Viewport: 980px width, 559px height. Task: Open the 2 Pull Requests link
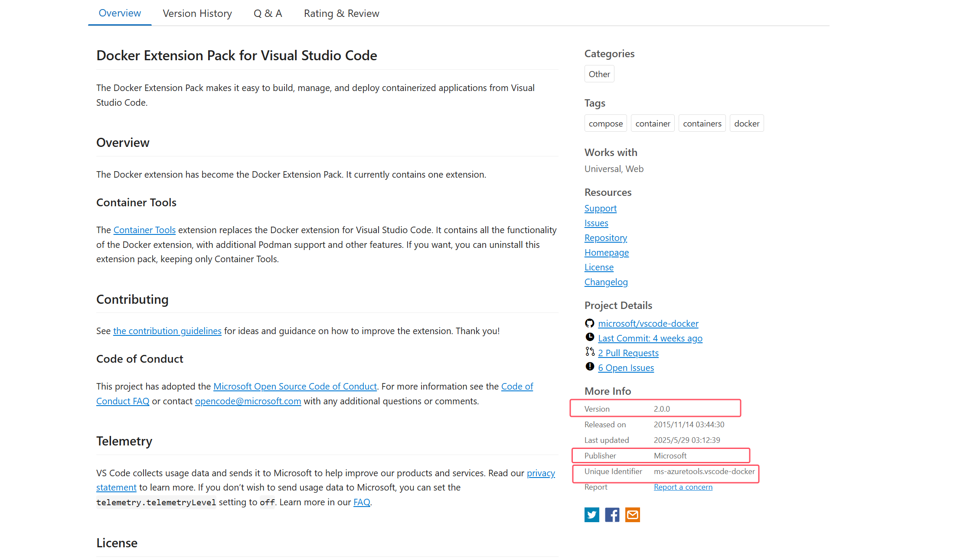[x=628, y=353]
